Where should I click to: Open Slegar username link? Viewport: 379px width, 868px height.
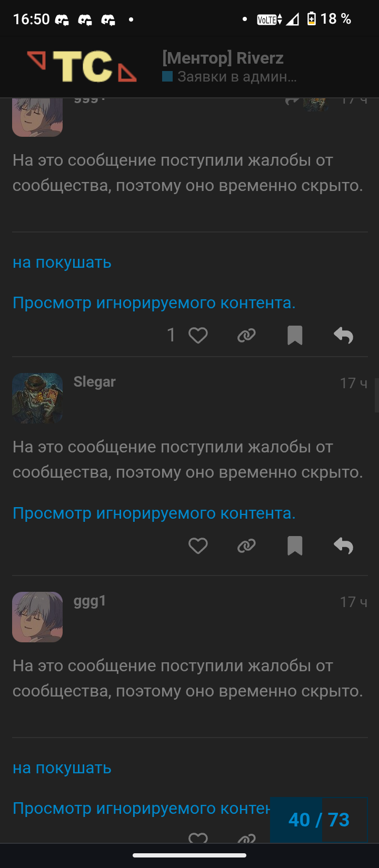pos(95,382)
